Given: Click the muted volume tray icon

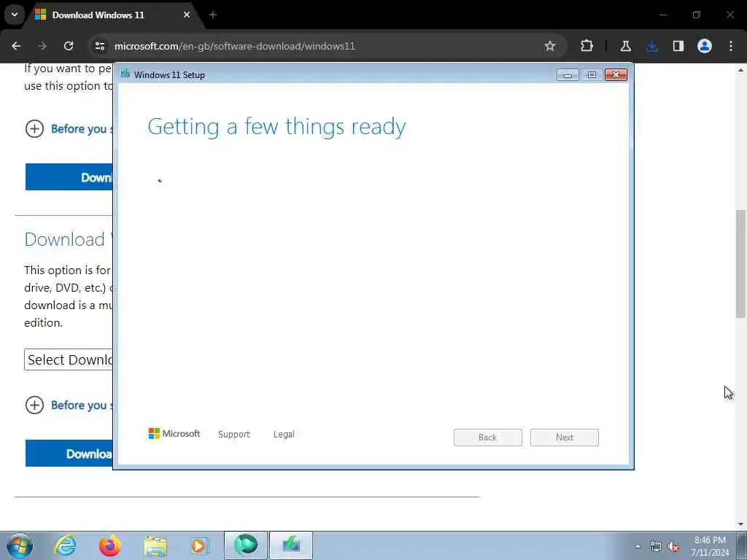Looking at the screenshot, I should tap(673, 547).
